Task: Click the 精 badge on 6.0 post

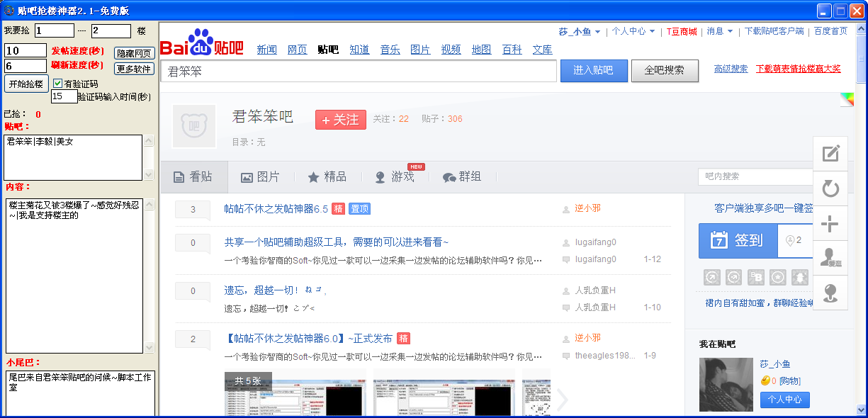Action: pos(403,339)
